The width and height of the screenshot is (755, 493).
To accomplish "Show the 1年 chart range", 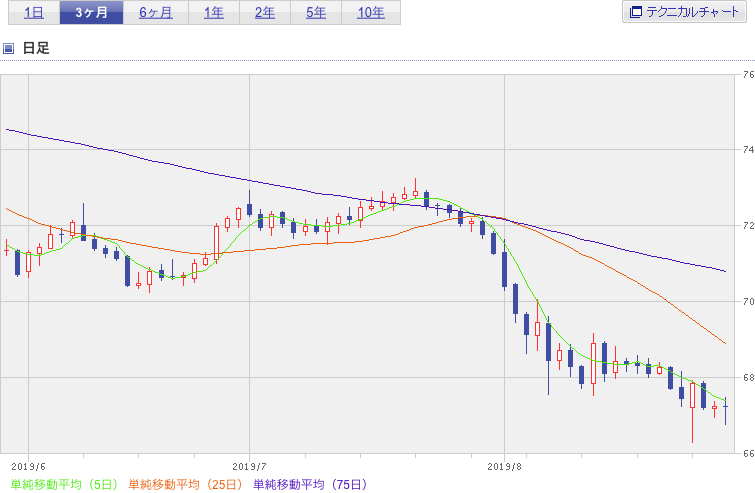I will [x=214, y=12].
